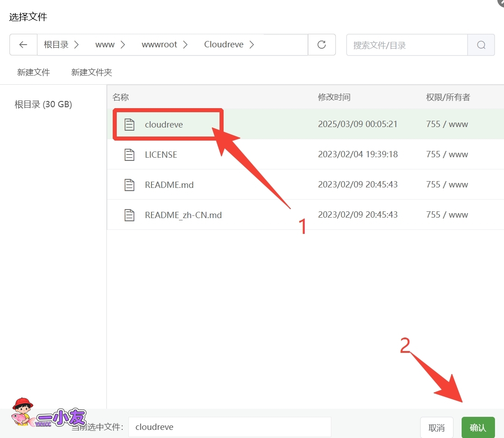Go to www breadcrumb folder
Screen dimensions: 504x438
pos(105,45)
